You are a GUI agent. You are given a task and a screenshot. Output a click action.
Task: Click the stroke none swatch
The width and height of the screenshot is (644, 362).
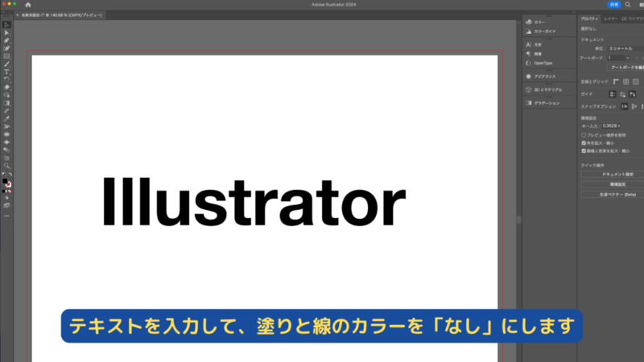(8, 185)
